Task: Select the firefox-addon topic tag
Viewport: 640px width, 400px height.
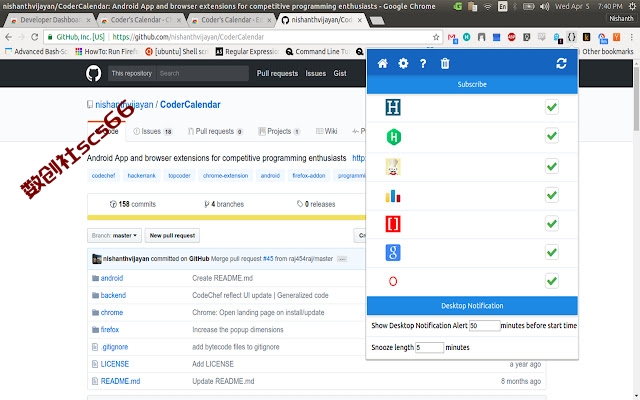Action: [x=309, y=176]
